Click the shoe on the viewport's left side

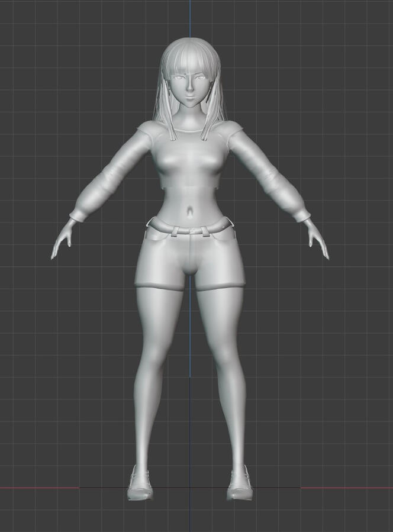140,485
